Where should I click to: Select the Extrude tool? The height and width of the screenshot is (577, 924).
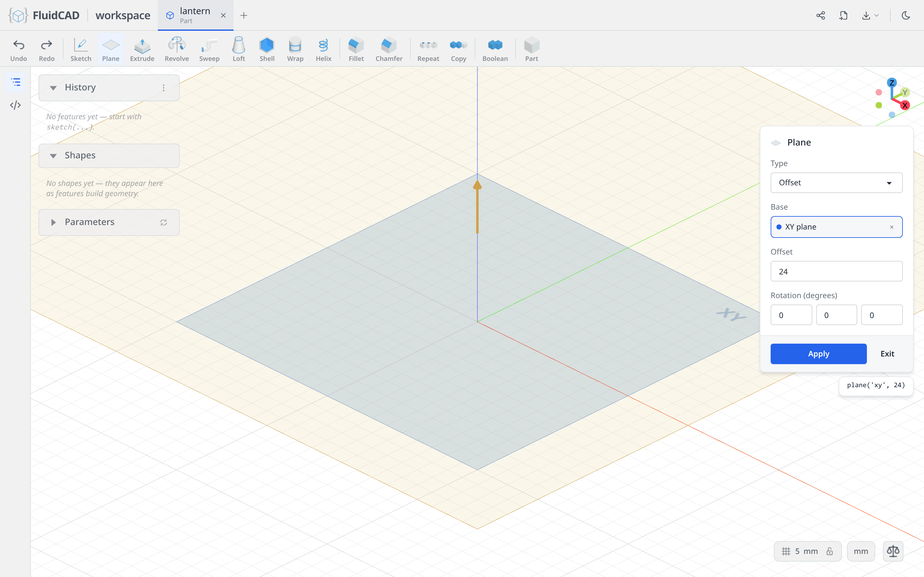142,49
